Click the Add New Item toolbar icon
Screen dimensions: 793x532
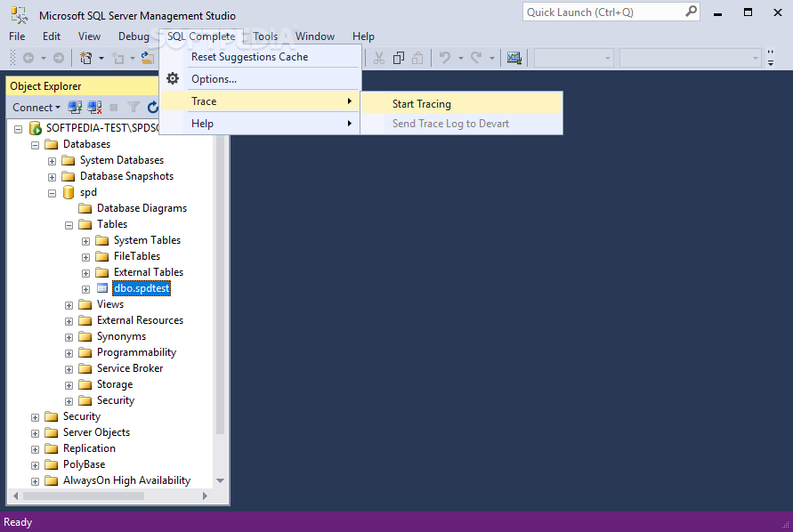click(x=117, y=58)
